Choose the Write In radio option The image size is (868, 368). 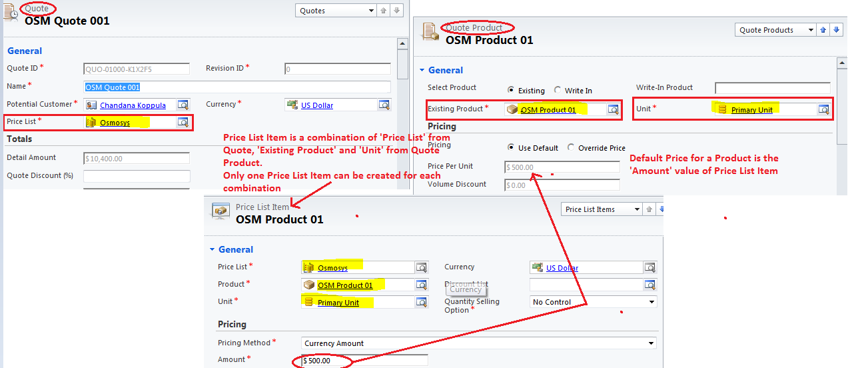(x=558, y=90)
